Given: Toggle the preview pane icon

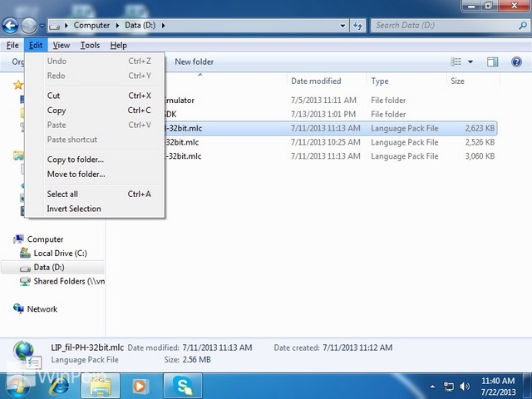Looking at the screenshot, I should (493, 62).
